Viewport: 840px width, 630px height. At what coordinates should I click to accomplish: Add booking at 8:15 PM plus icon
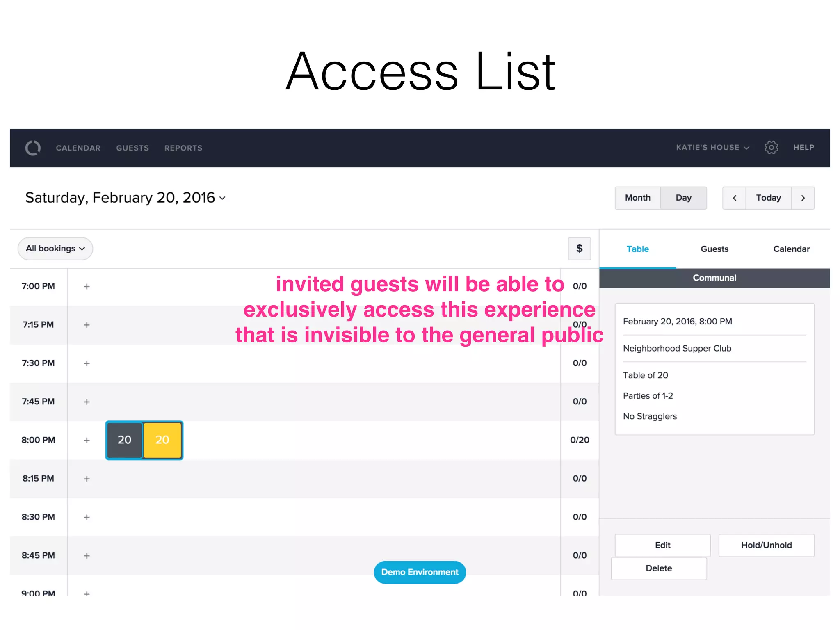point(87,479)
